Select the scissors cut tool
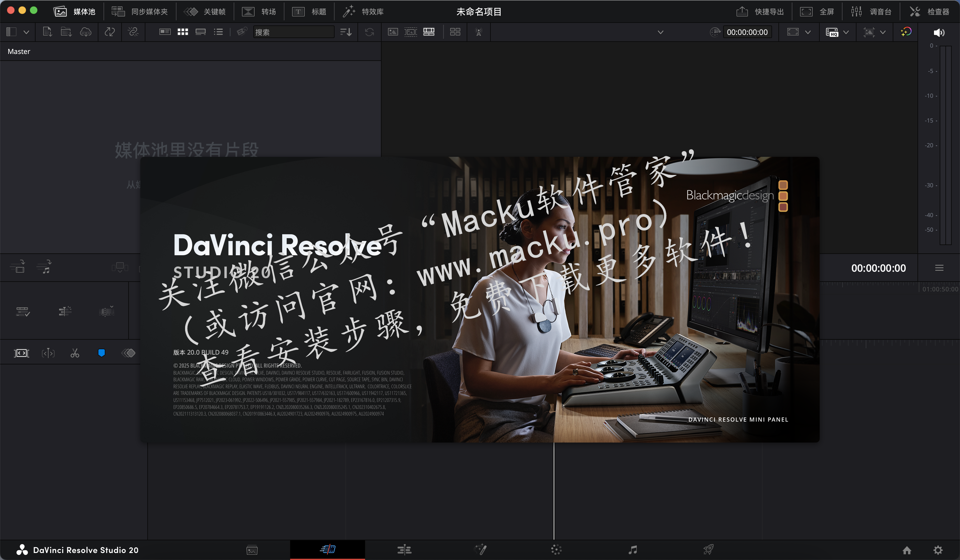 (x=75, y=353)
